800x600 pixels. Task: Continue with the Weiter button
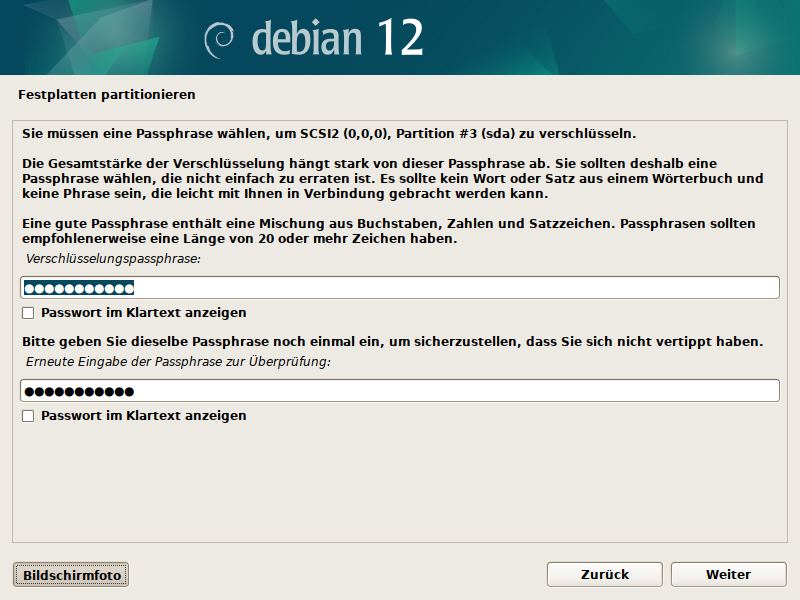click(728, 575)
